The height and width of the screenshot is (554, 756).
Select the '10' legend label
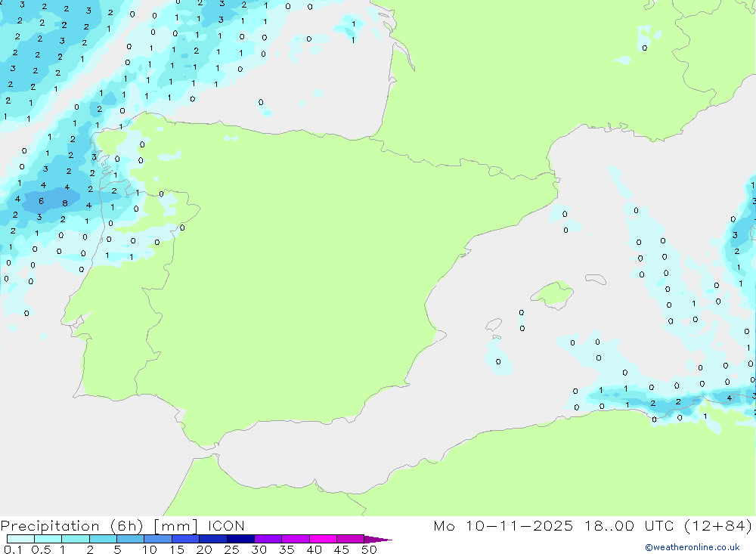tap(150, 549)
